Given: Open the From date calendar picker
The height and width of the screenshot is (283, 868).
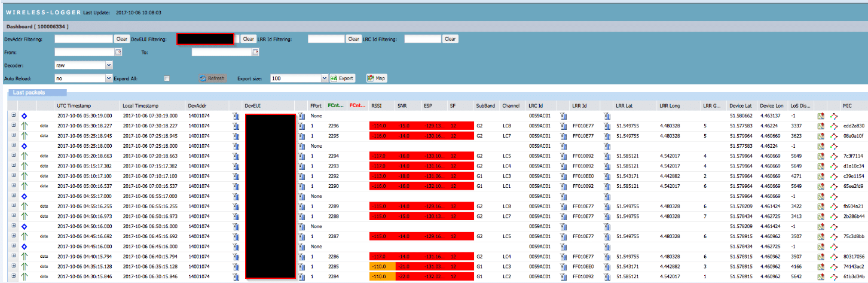Looking at the screenshot, I should (118, 53).
